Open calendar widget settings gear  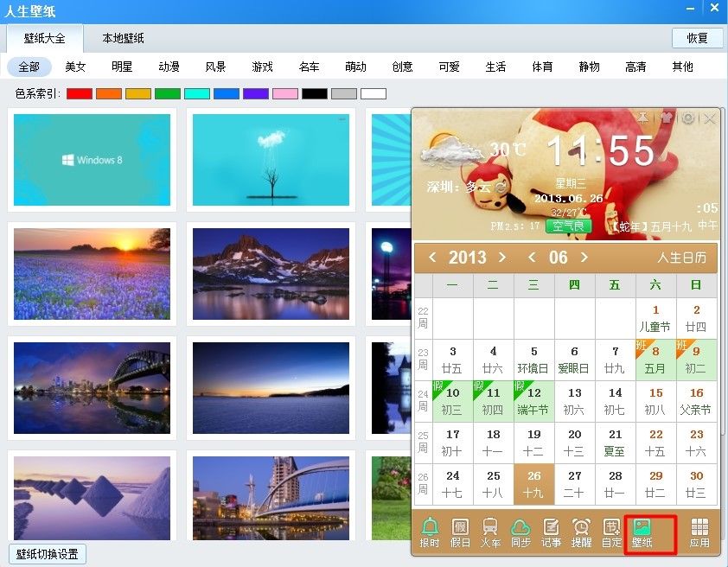687,118
